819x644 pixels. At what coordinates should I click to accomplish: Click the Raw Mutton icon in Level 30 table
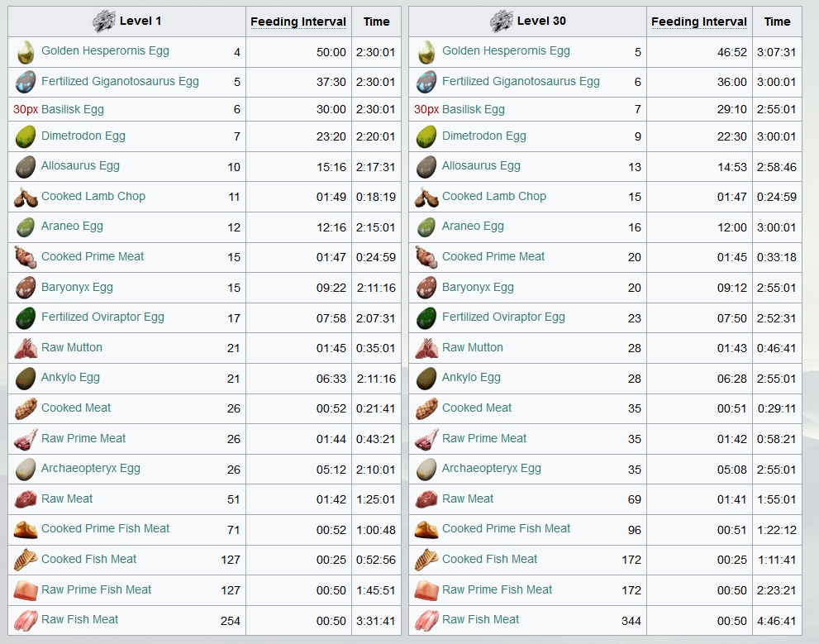pos(426,348)
